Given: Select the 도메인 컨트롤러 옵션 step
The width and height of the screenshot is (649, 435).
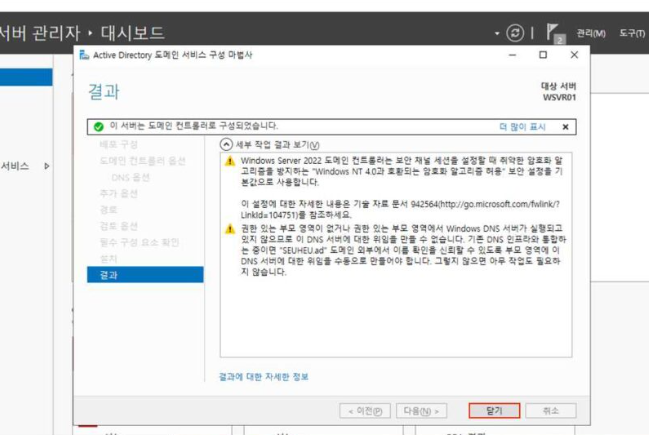Looking at the screenshot, I should pyautogui.click(x=142, y=161).
